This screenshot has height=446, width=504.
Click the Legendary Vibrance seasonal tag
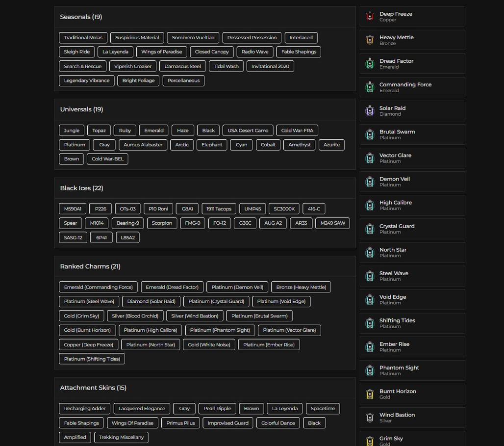(x=86, y=80)
